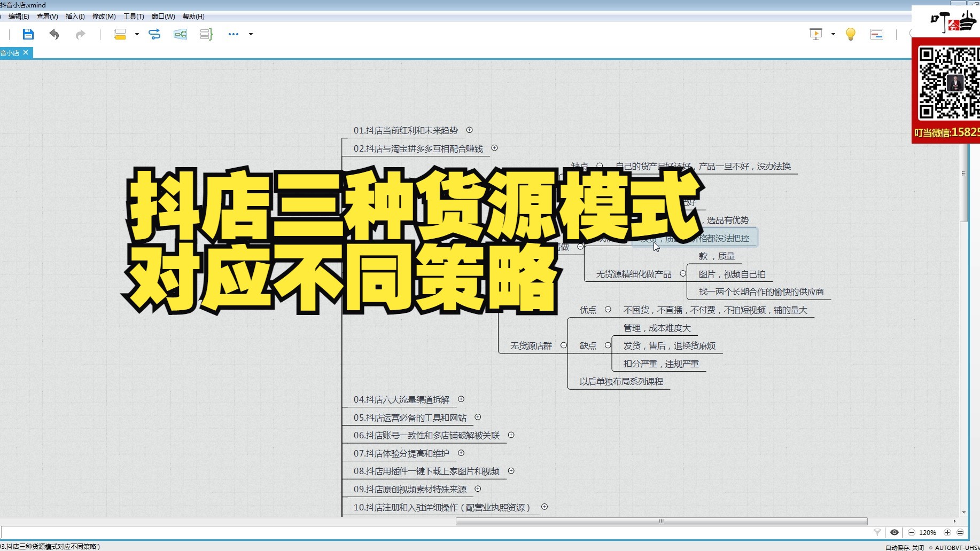This screenshot has height=551, width=980.
Task: Open the more tools ellipsis menu
Action: [x=234, y=34]
